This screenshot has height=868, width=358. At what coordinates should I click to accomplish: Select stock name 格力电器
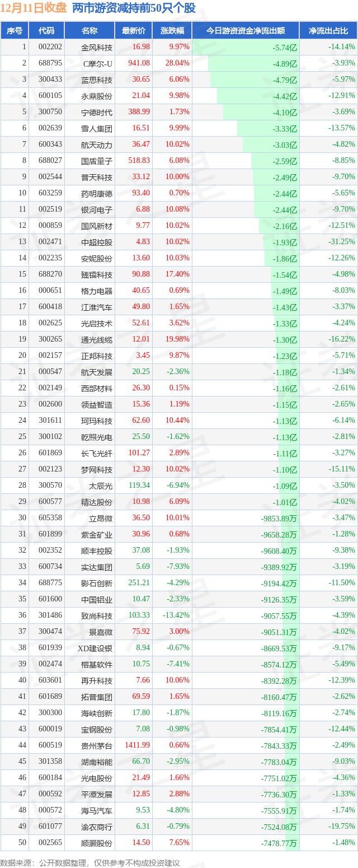97,291
